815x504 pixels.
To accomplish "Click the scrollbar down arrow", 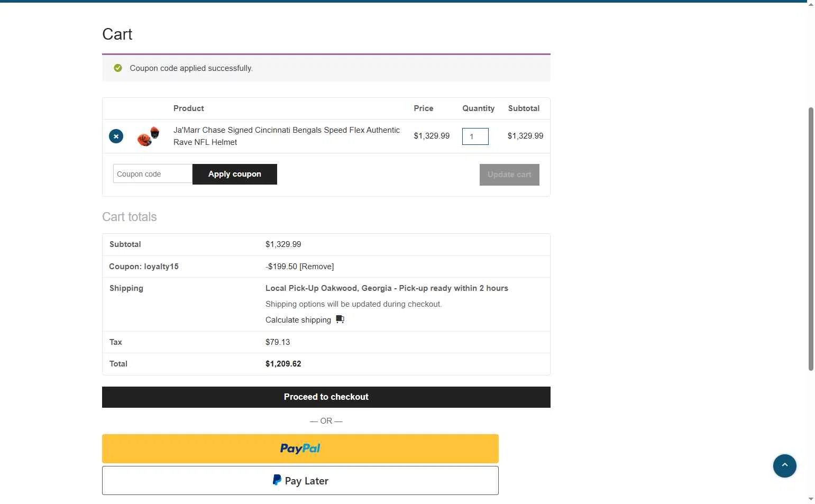I will click(x=811, y=499).
